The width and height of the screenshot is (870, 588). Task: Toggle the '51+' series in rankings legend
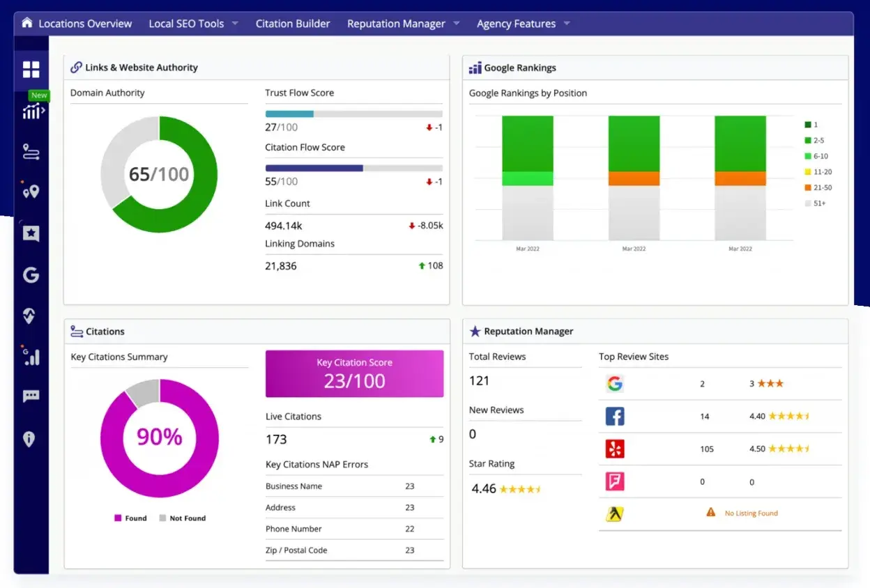[816, 203]
